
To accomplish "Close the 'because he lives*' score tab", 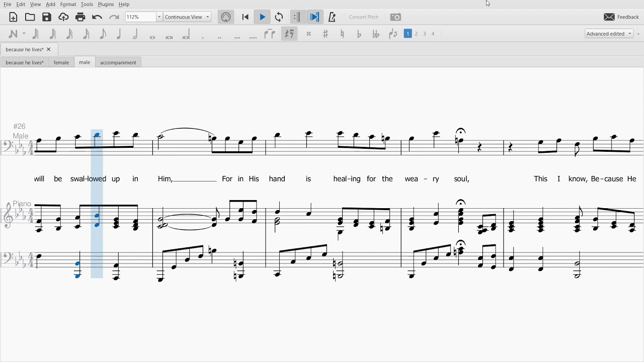I will point(49,49).
